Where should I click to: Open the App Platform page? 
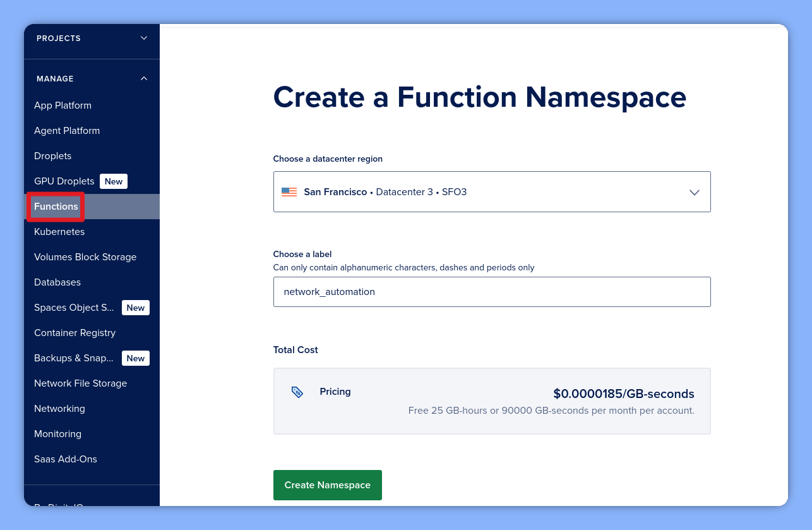[x=63, y=105]
